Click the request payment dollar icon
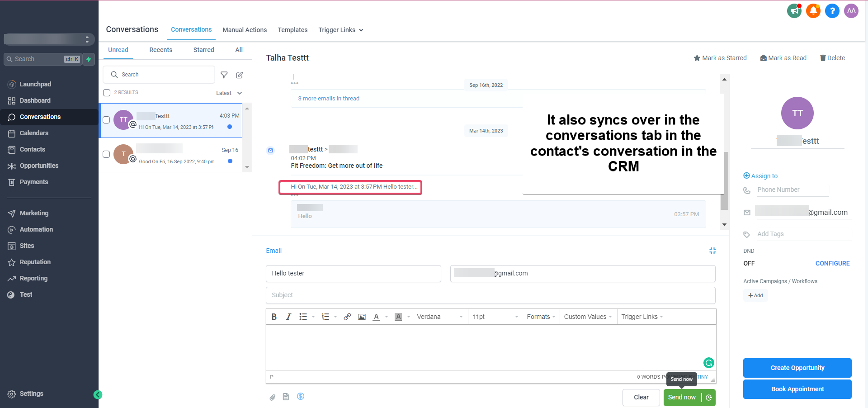868x408 pixels. tap(301, 396)
